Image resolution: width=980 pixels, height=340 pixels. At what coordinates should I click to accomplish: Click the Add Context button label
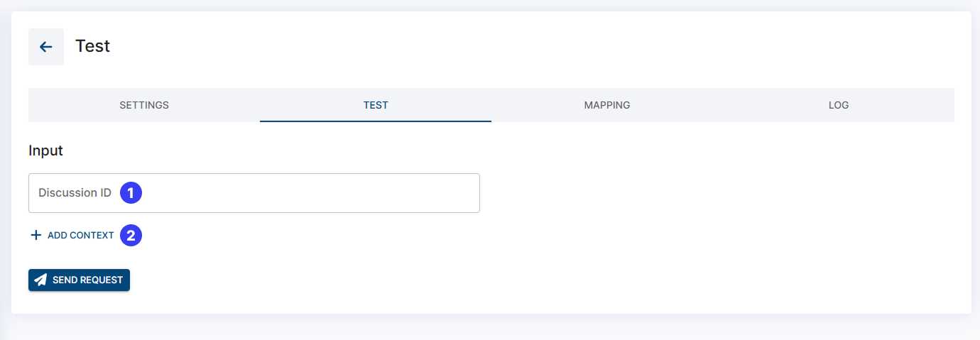pos(81,236)
